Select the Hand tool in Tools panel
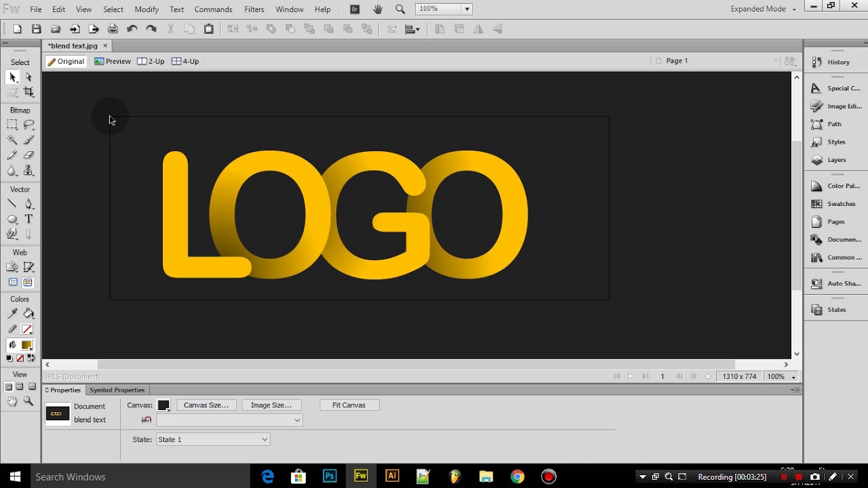 (x=12, y=401)
